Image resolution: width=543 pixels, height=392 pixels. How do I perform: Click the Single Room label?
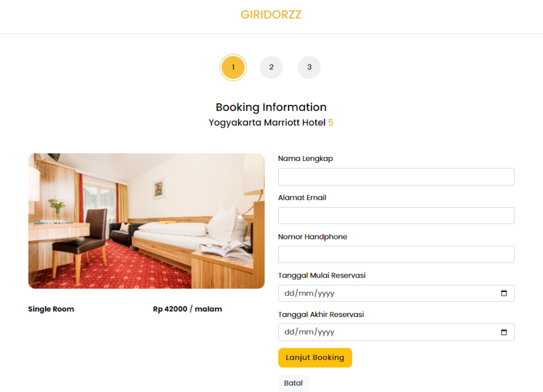point(51,309)
